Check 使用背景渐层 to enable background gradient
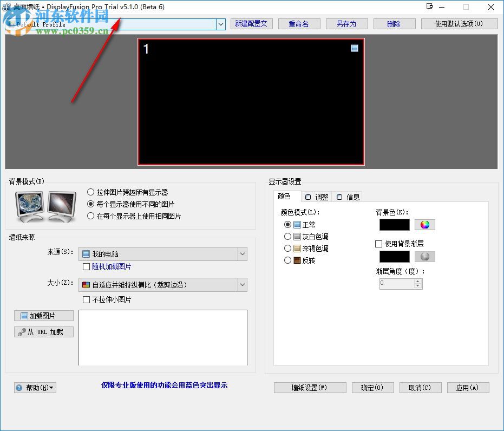 point(379,243)
